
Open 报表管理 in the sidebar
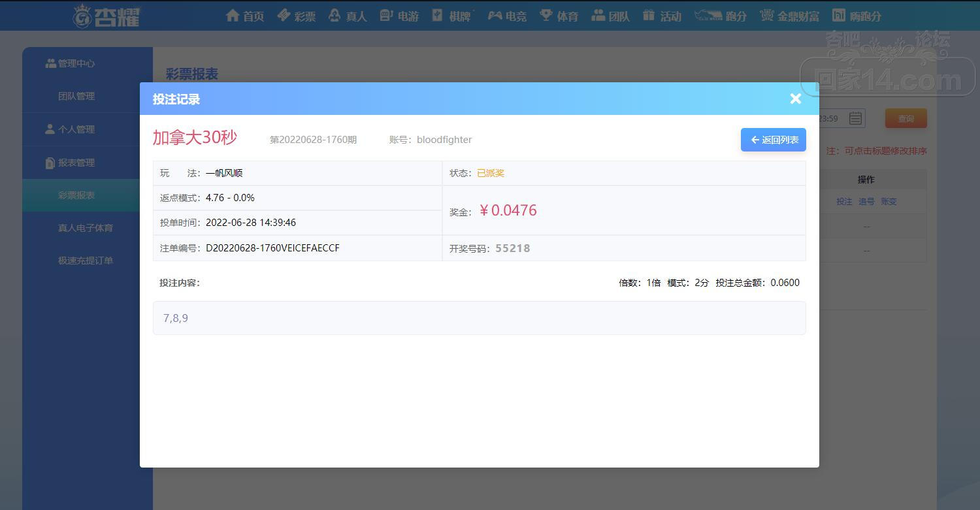[x=76, y=163]
